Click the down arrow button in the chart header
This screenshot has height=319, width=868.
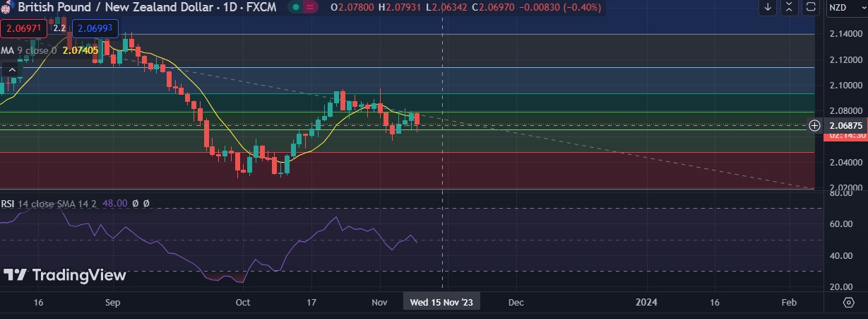point(768,7)
